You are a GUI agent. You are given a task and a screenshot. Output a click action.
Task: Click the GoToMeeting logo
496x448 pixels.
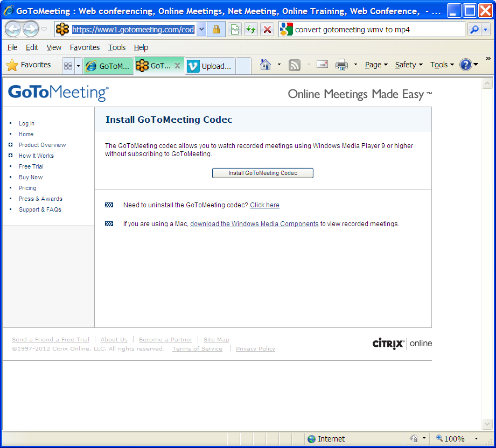[x=58, y=93]
